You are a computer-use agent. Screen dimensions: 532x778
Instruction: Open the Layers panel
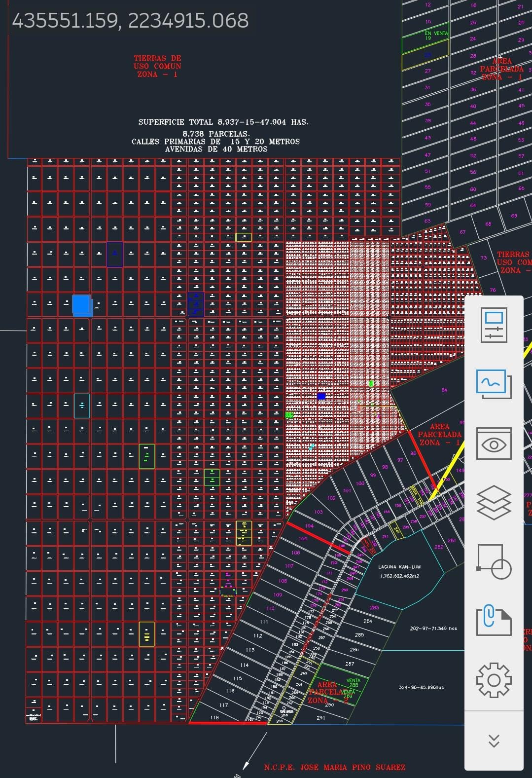click(x=494, y=503)
